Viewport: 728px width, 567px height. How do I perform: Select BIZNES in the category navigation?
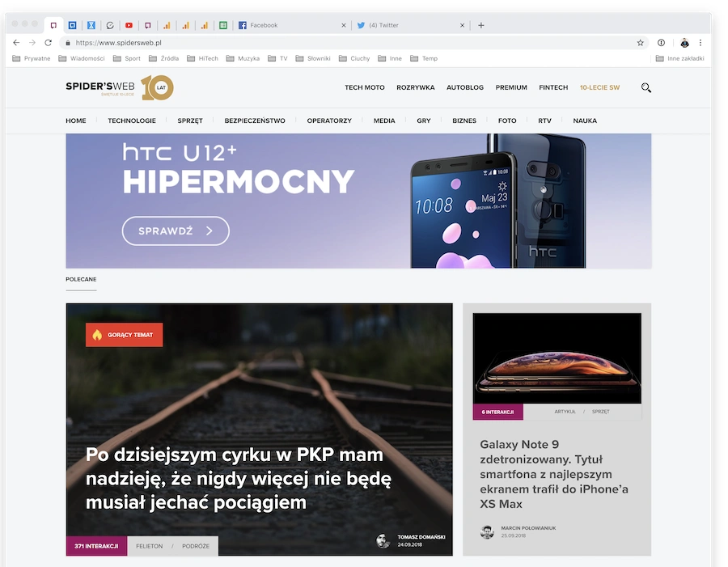(x=464, y=121)
